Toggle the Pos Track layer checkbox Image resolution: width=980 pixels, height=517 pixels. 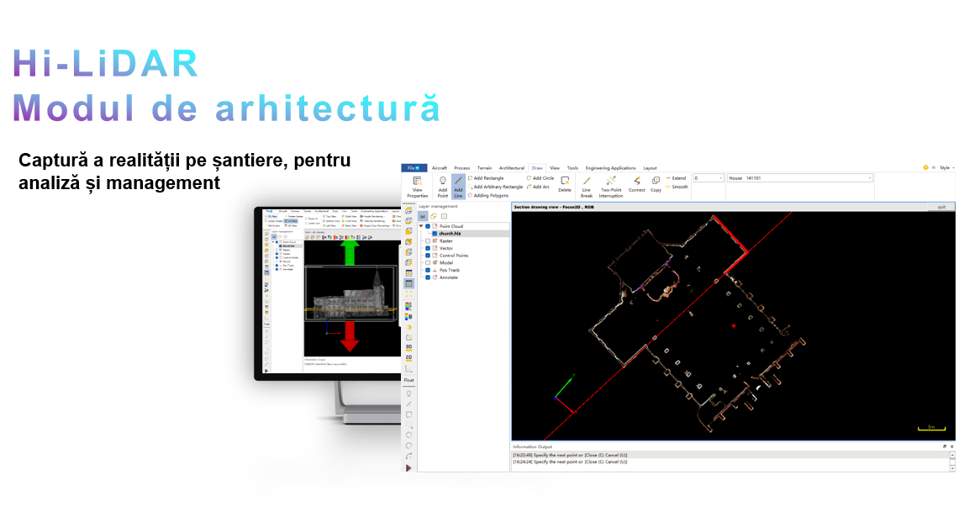click(x=428, y=271)
